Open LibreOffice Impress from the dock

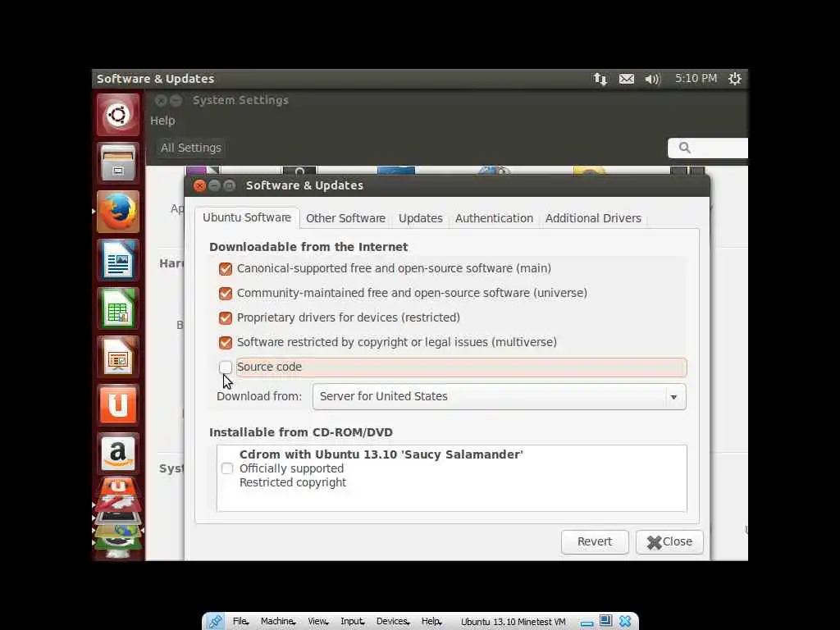click(x=118, y=357)
